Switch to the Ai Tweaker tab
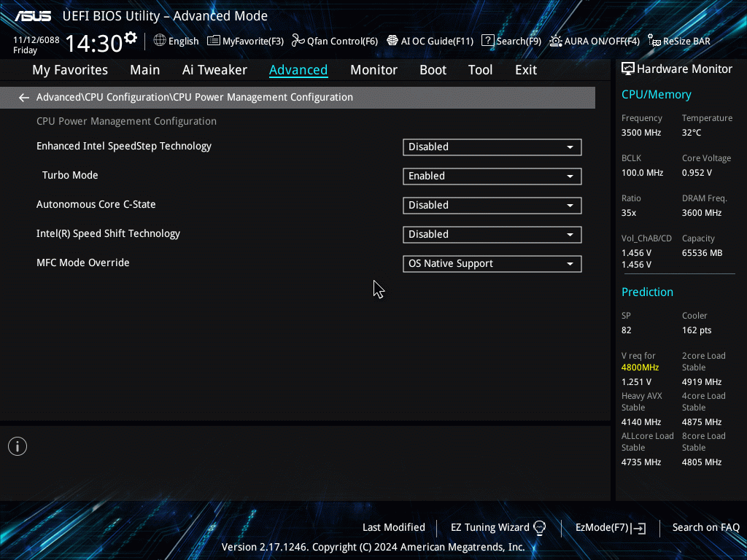 coord(214,70)
